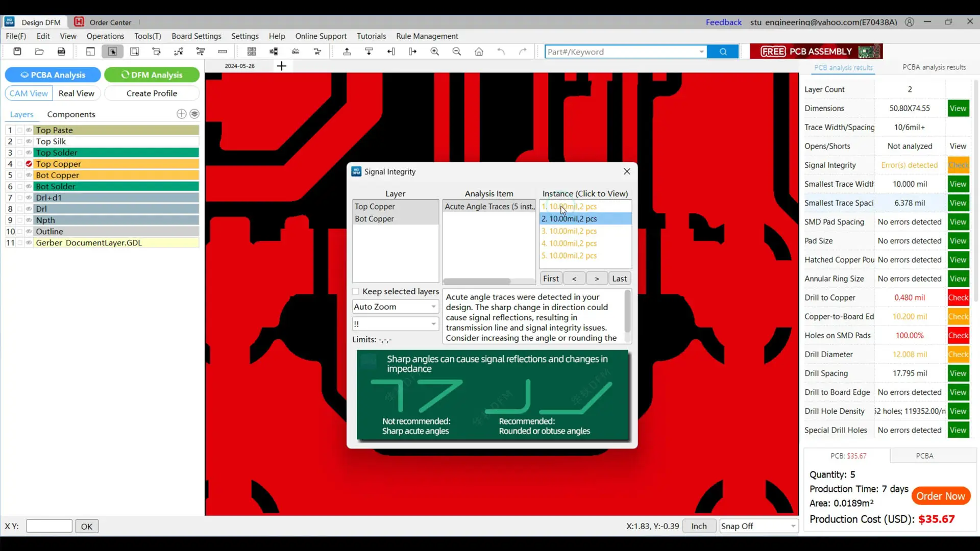
Task: Click the home view icon in the toolbar
Action: point(479,52)
